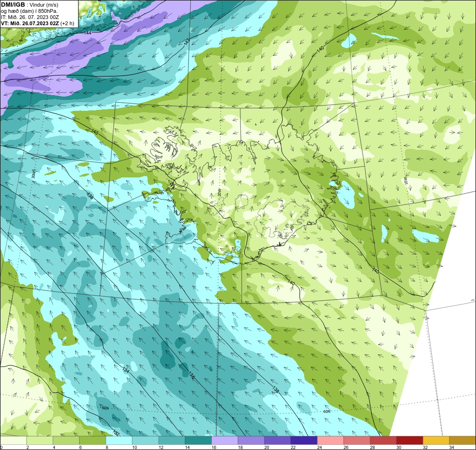Click the 'Vindur (m/s)' label
476x450 pixels.
click(x=44, y=5)
